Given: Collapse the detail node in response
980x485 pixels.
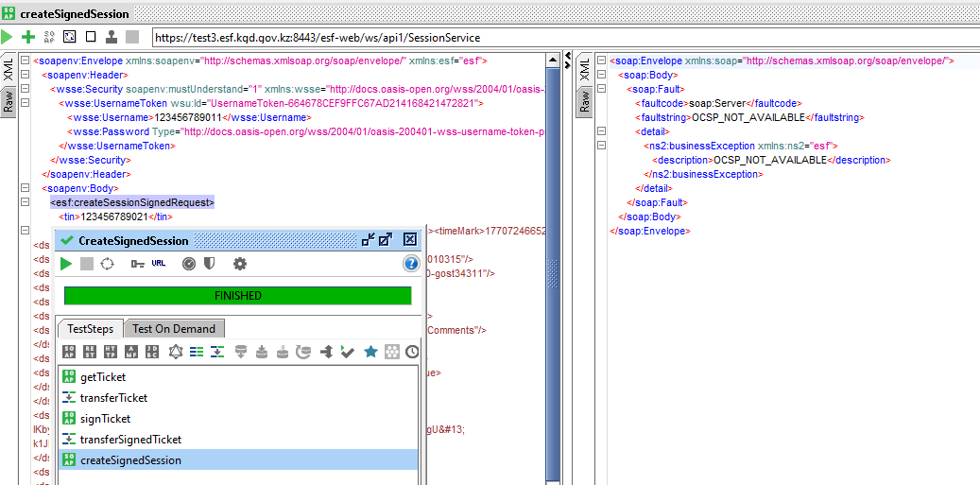Looking at the screenshot, I should pos(602,131).
